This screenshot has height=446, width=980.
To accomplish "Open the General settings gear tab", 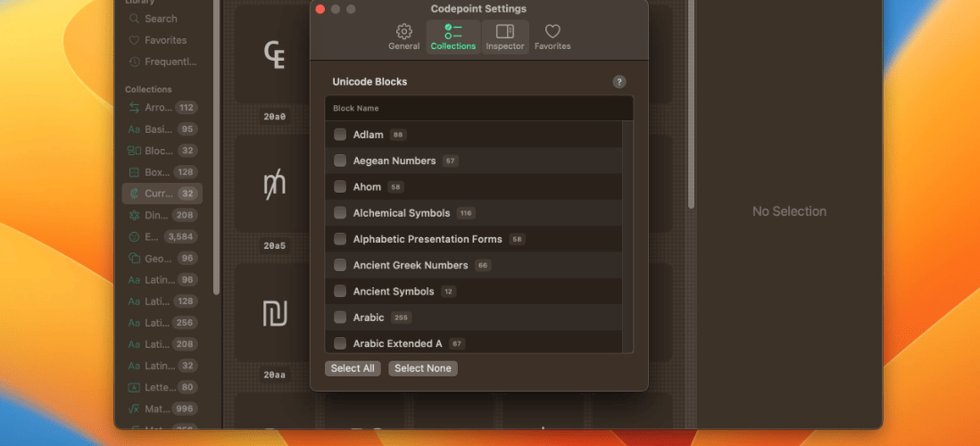I will [403, 37].
